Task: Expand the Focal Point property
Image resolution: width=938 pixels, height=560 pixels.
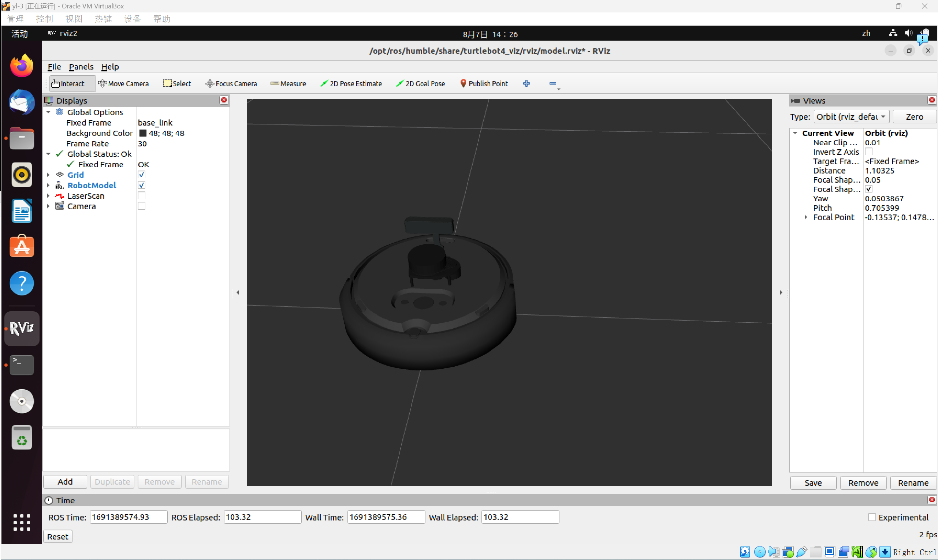Action: [x=806, y=217]
